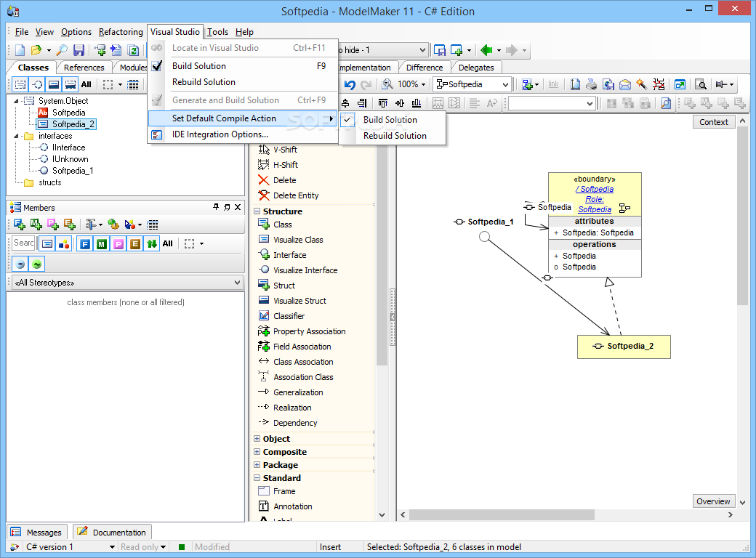
Task: Click the magnifier Find icon in main toolbar
Action: pos(62,50)
